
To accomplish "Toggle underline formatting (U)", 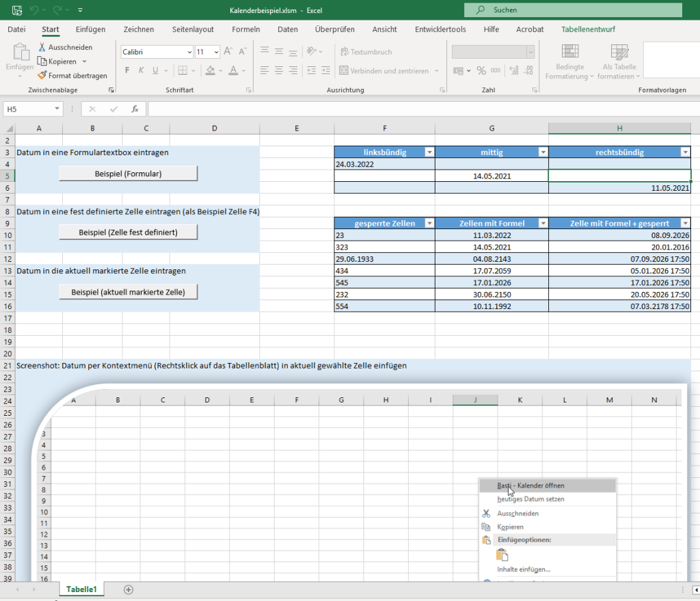I will click(x=156, y=70).
